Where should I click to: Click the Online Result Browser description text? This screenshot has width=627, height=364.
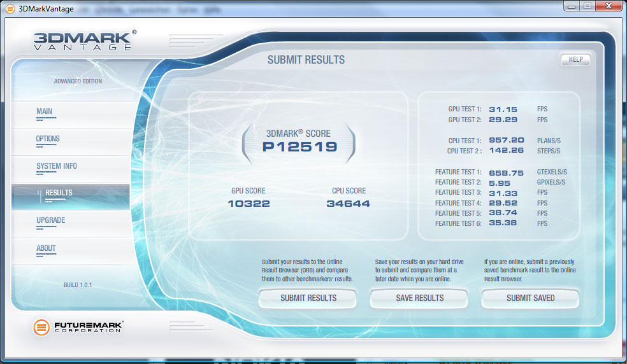[x=307, y=270]
